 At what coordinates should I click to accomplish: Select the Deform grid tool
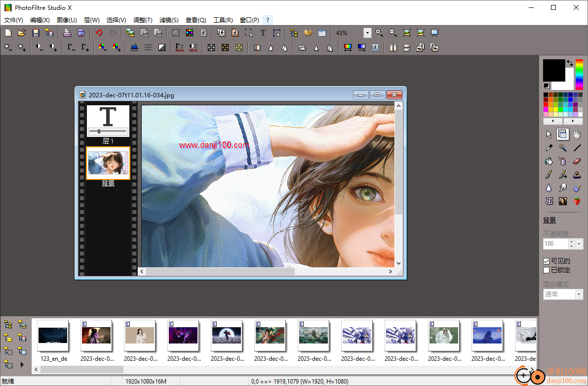click(549, 201)
